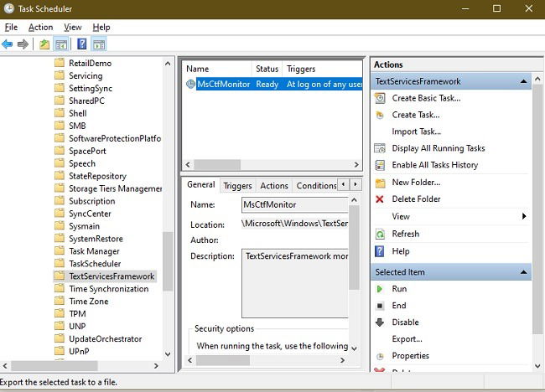Viewport: 545px width, 392px height.
Task: Click the Forward arrow toolbar icon
Action: (23, 44)
